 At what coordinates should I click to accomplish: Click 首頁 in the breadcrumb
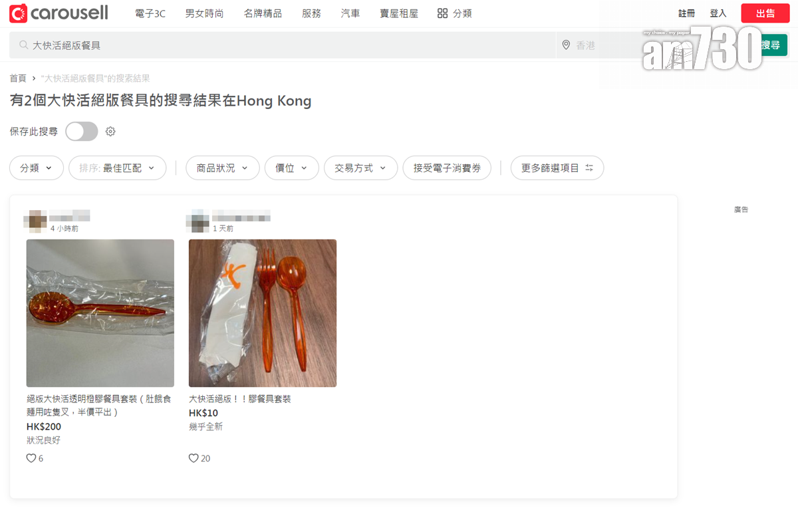pyautogui.click(x=18, y=78)
